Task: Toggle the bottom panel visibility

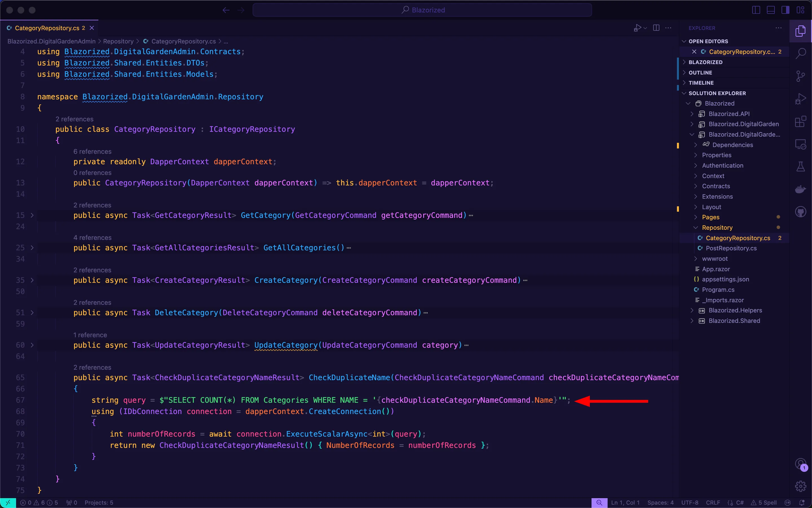Action: [x=771, y=10]
